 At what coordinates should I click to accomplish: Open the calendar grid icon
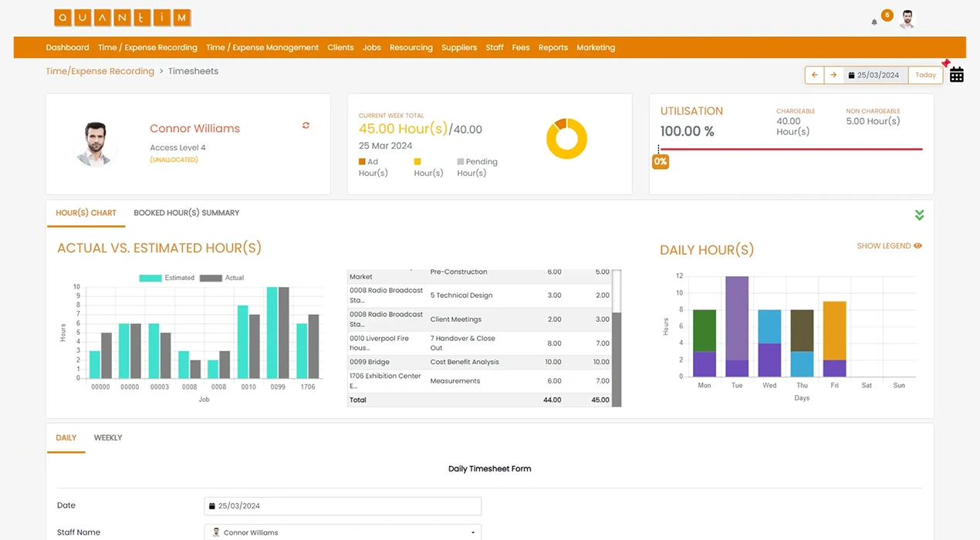click(x=957, y=75)
